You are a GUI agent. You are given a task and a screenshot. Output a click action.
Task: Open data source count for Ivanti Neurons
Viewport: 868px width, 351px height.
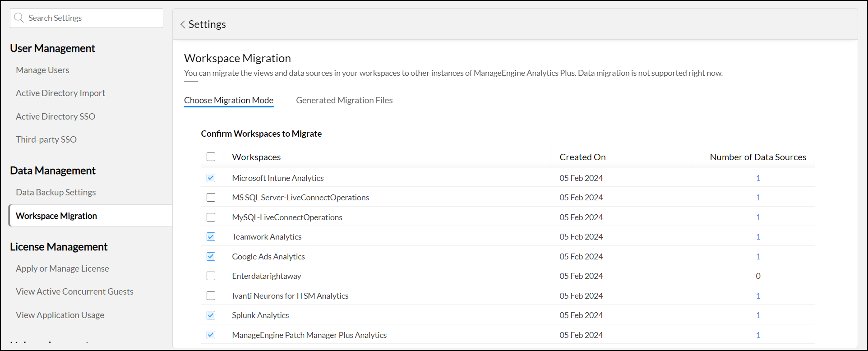coord(758,296)
